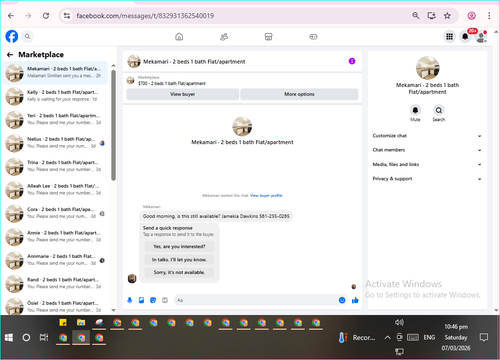This screenshot has width=500, height=360.
Task: Send quick reply 'In talks. I'll let you know.'
Action: point(179,260)
